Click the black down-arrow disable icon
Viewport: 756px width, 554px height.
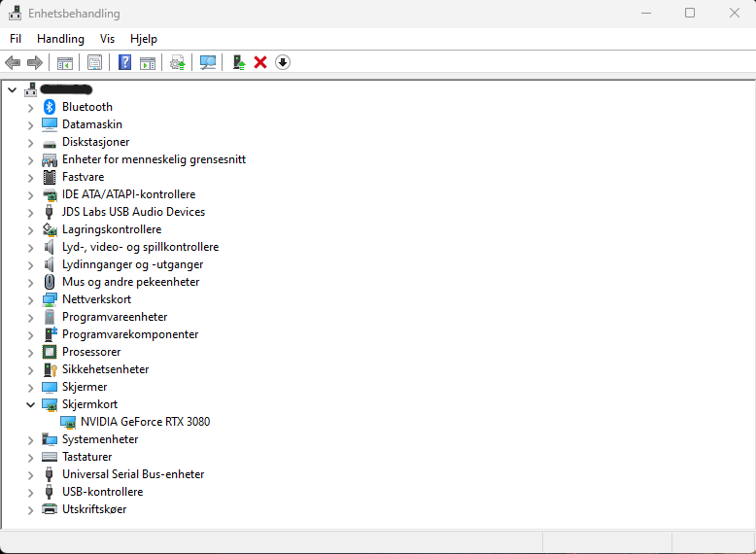point(283,62)
